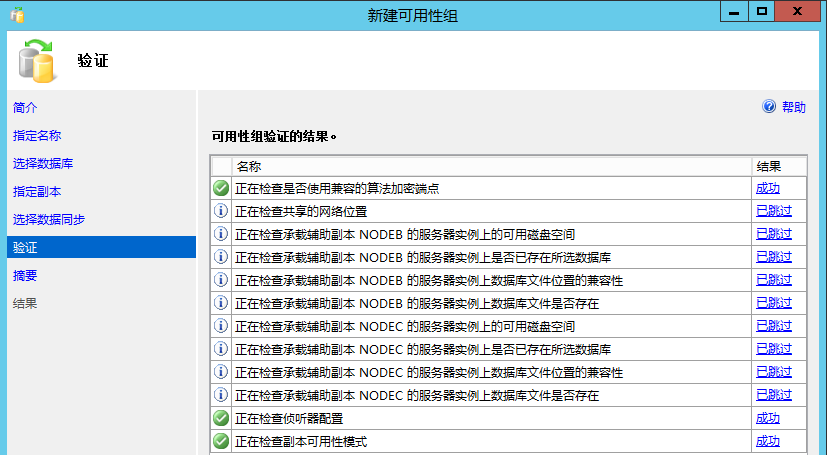Click info icon for NODEC 数据库文件是否存在 row
The width and height of the screenshot is (827, 455).
click(x=221, y=395)
